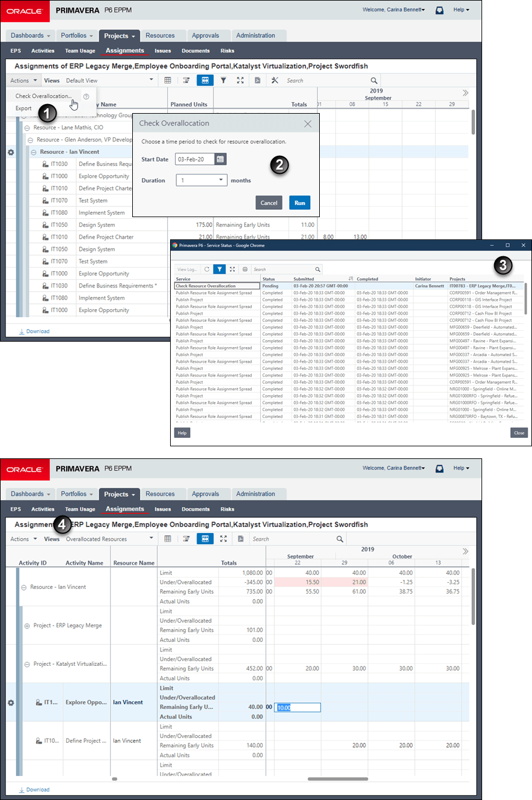532x800 pixels.
Task: Click full screen icon in Service Status toolbar
Action: coord(233,269)
